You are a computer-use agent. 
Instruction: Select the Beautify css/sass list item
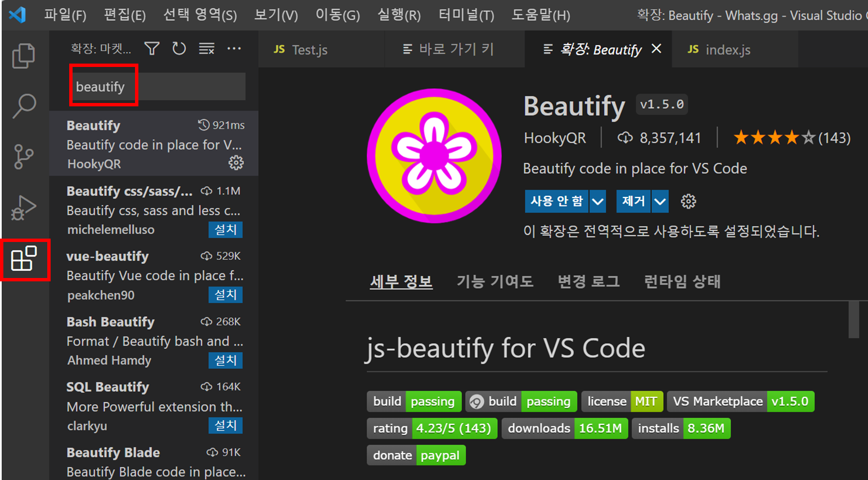[154, 209]
